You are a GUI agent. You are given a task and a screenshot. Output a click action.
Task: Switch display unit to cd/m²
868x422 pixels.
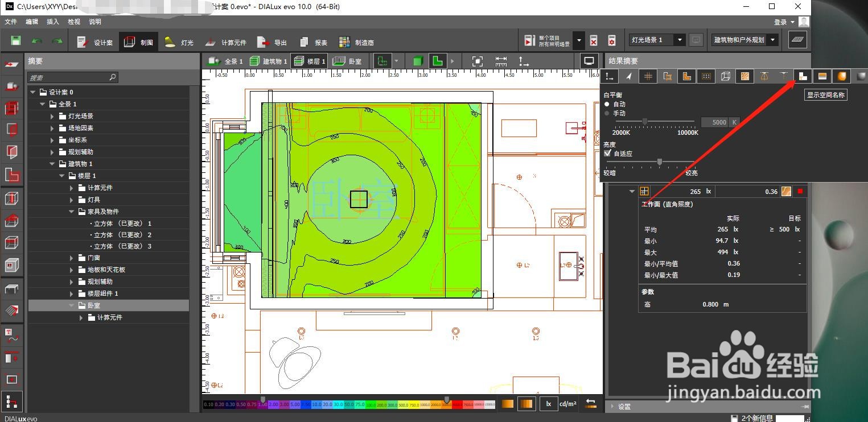point(567,404)
